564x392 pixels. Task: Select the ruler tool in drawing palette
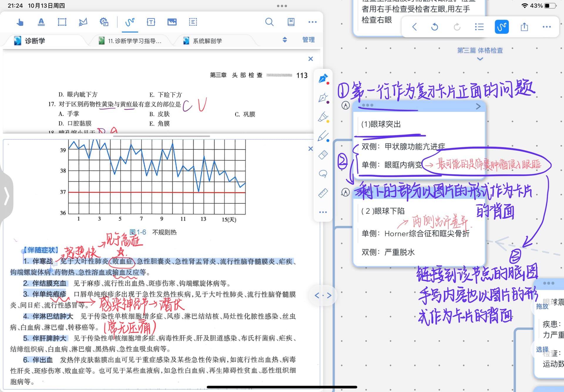coord(323,193)
